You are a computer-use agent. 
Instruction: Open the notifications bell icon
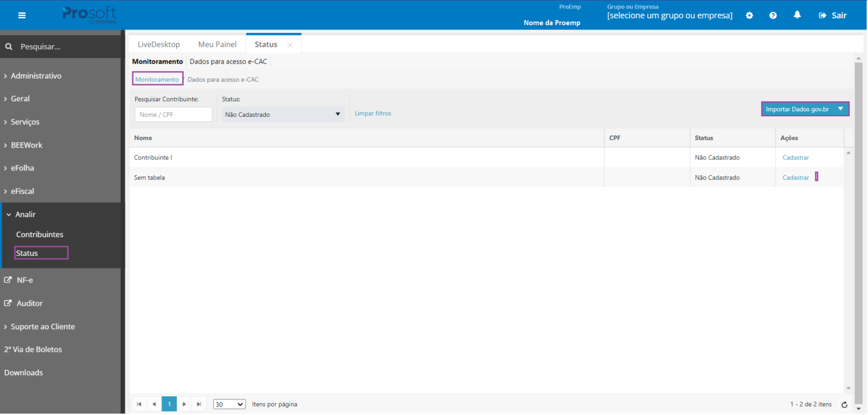point(797,15)
